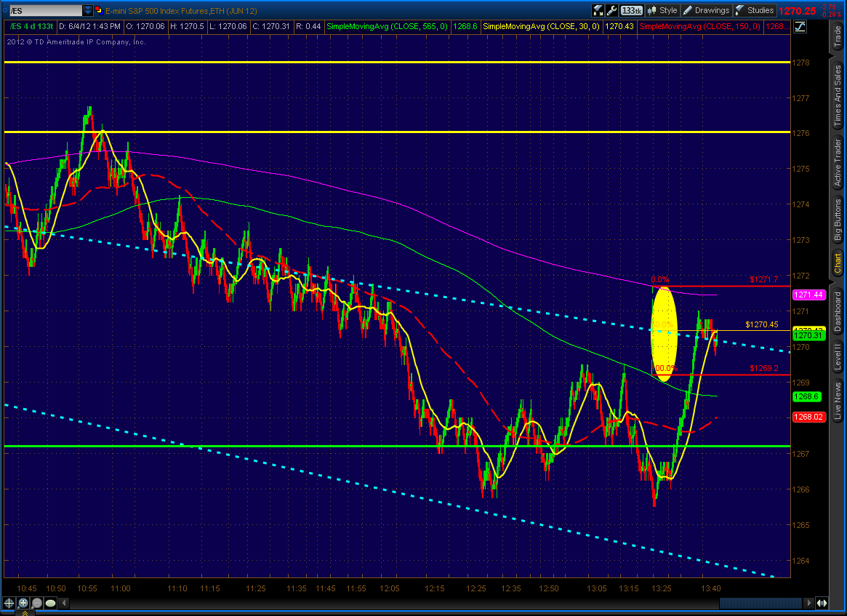The image size is (847, 616).
Task: Open the Trade side tab
Action: (x=838, y=37)
